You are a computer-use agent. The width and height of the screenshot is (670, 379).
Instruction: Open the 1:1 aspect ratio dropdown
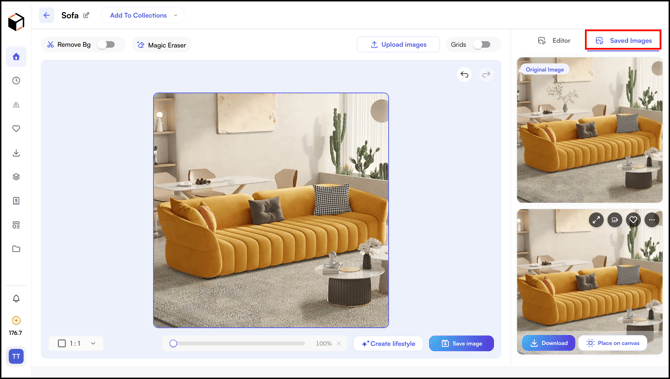click(76, 343)
